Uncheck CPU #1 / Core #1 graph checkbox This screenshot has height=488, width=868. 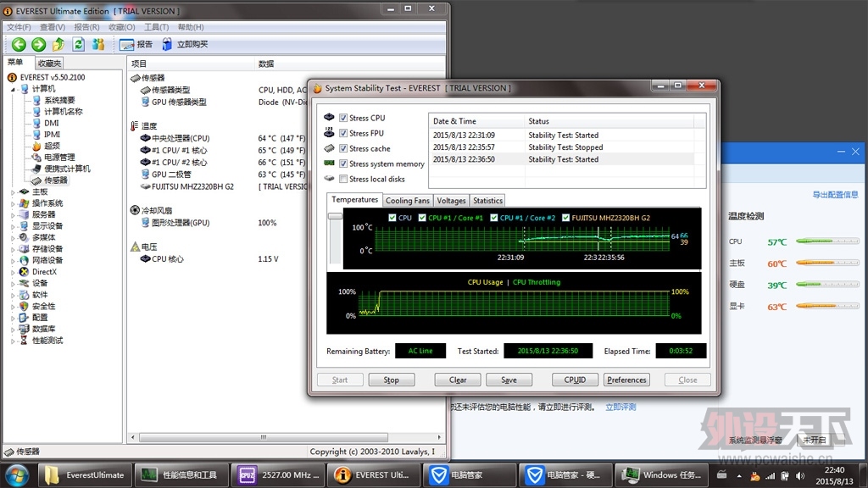click(422, 218)
